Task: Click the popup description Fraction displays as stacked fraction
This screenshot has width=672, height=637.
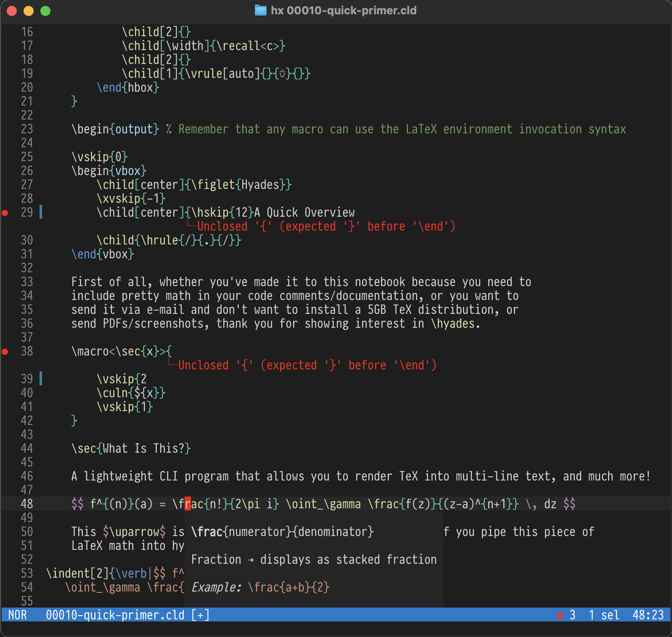Action: 314,560
